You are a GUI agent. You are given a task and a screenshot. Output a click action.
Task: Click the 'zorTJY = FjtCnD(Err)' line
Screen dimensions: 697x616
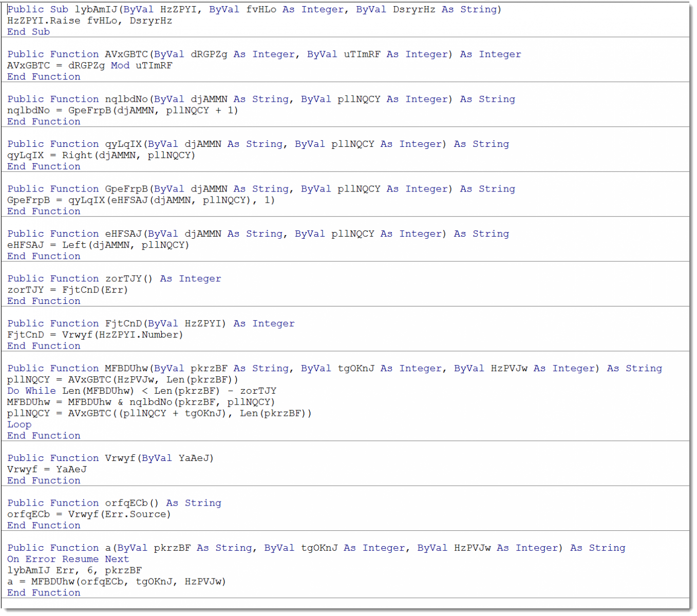(x=67, y=290)
